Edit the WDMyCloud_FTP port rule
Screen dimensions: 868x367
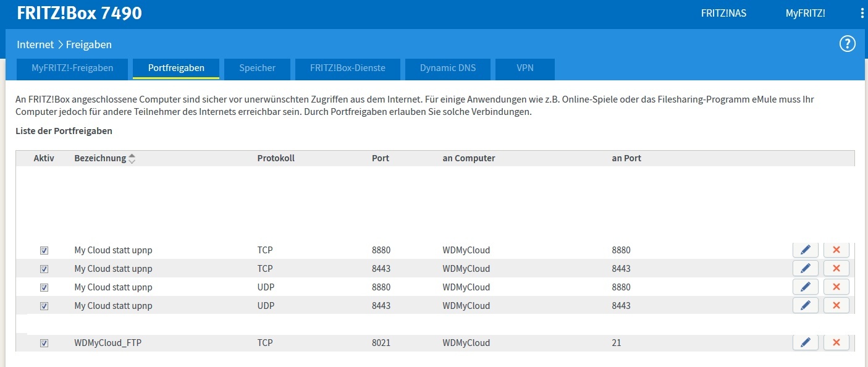(x=806, y=342)
